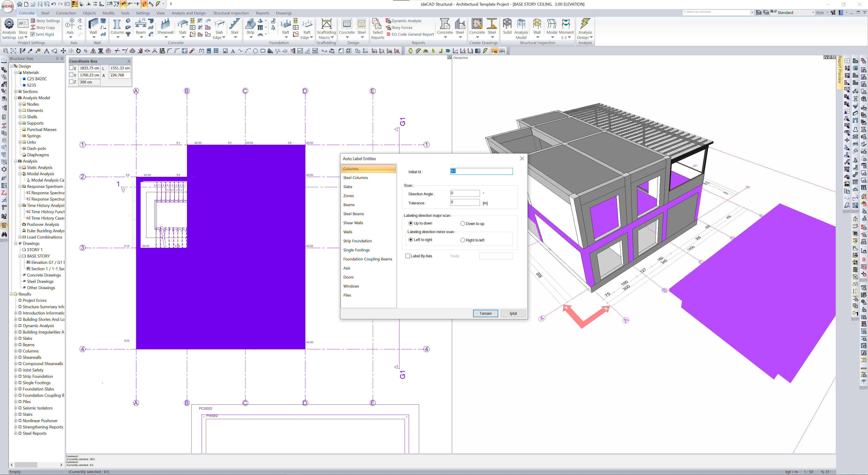Screen dimensions: 868x475
Task: Select the Down to up radio button
Action: (x=463, y=224)
